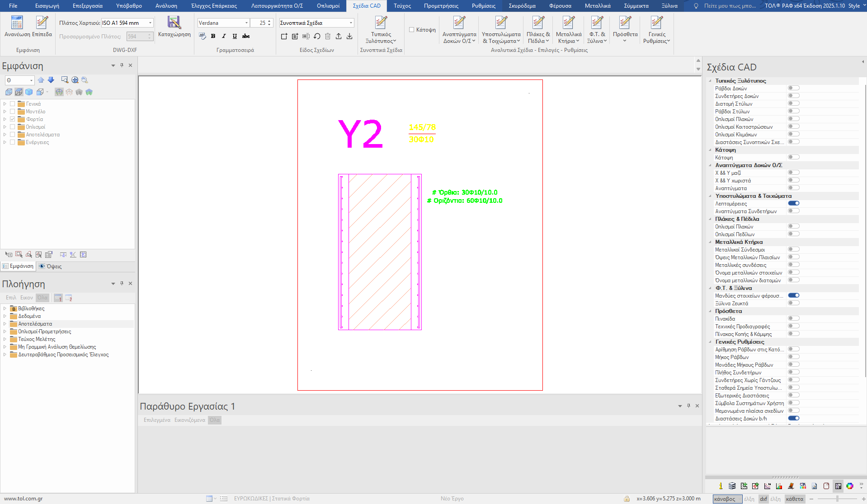867x504 pixels.
Task: Click the delete drawing trash icon
Action: coord(328,36)
